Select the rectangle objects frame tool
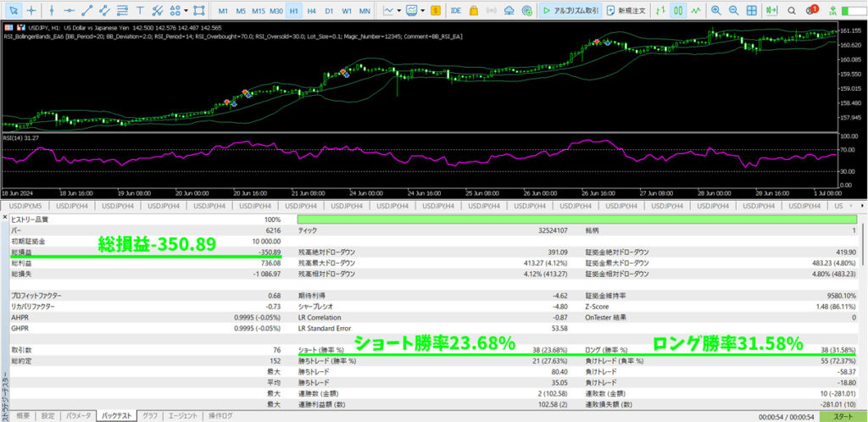This screenshot has width=868, height=422. pos(199,10)
